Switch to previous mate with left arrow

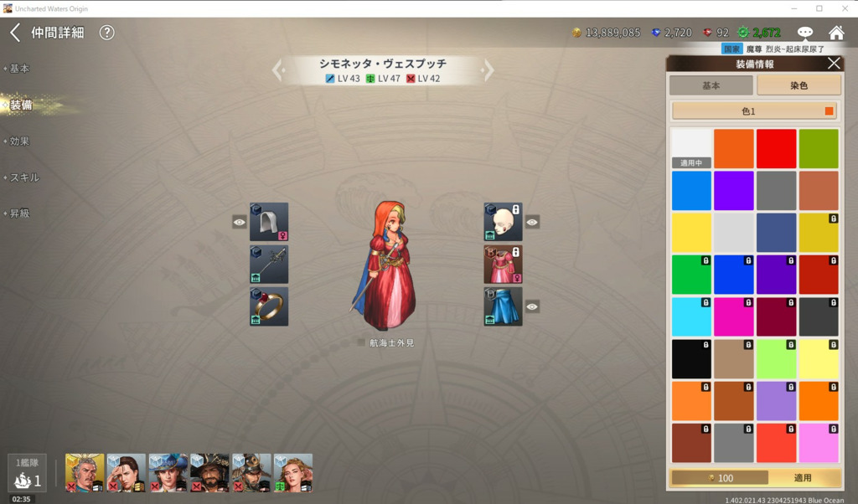point(278,70)
